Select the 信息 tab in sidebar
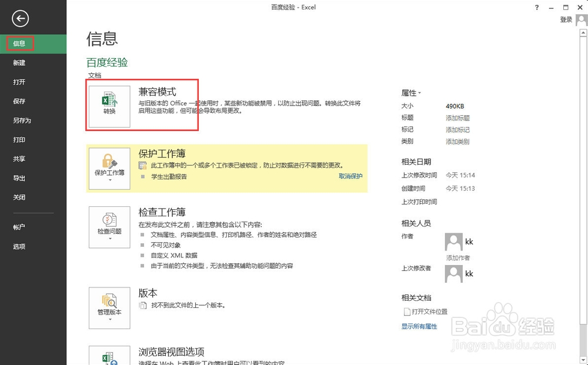 33,43
